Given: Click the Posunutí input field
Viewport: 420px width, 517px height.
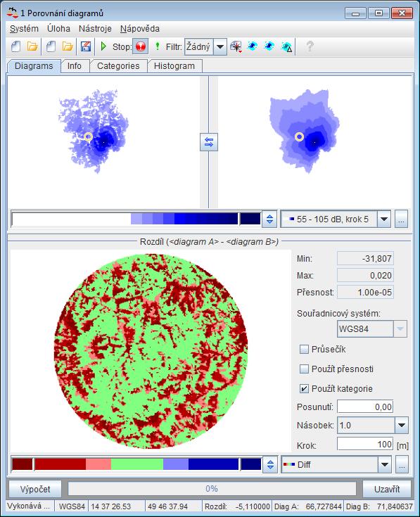Looking at the screenshot, I should click(365, 407).
